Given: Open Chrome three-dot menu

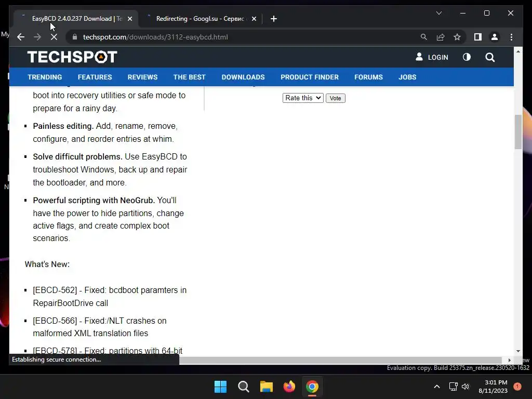Looking at the screenshot, I should click(x=511, y=37).
